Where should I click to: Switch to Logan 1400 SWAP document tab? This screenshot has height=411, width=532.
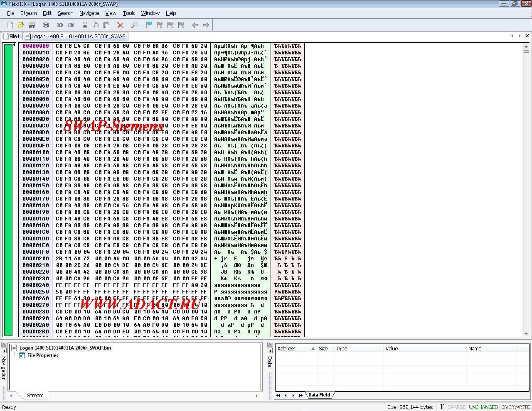(75, 36)
